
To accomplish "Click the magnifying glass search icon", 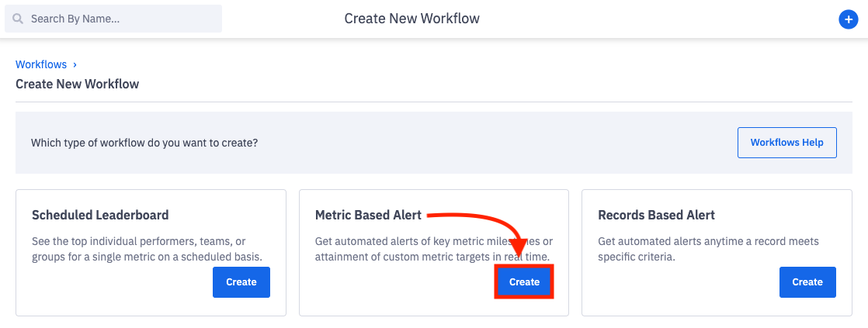I will [x=18, y=19].
